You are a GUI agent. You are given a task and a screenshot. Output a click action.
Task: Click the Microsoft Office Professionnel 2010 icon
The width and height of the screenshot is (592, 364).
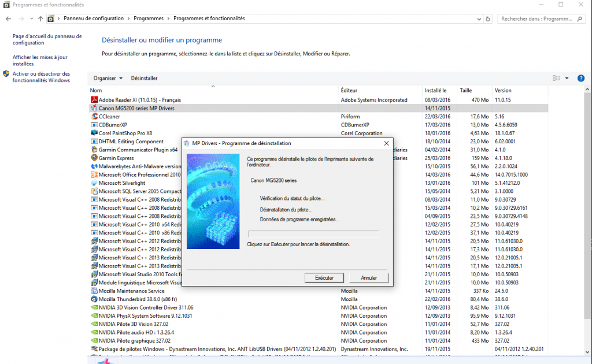tap(94, 174)
